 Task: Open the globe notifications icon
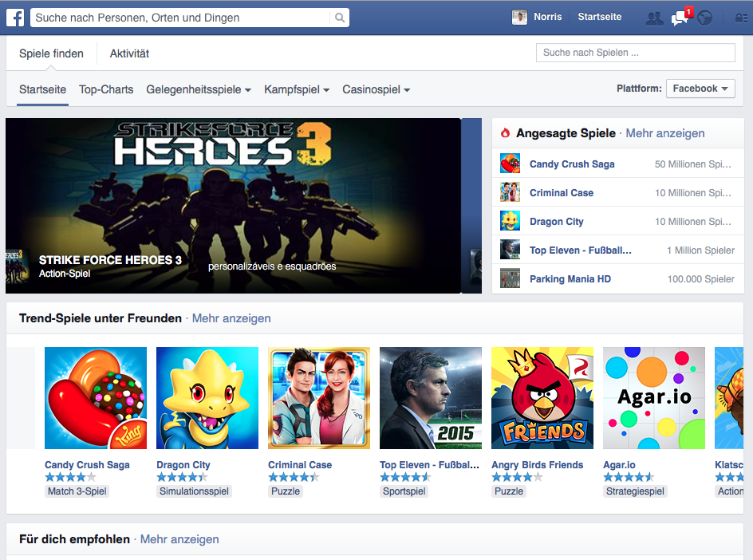(x=704, y=18)
